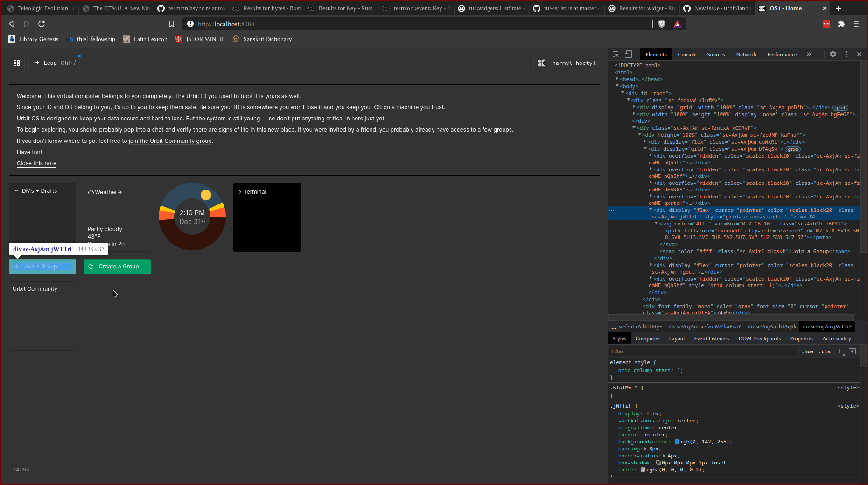This screenshot has height=485, width=868.
Task: Go back in browser history
Action: click(12, 24)
